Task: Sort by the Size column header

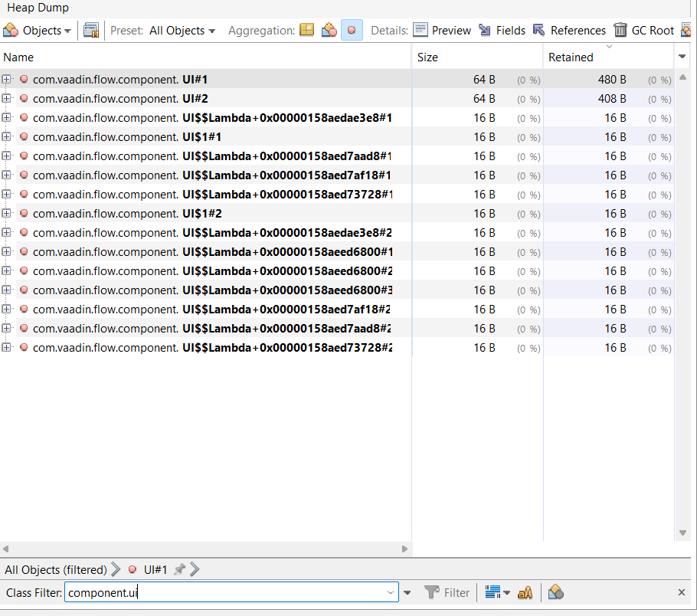Action: (x=476, y=57)
